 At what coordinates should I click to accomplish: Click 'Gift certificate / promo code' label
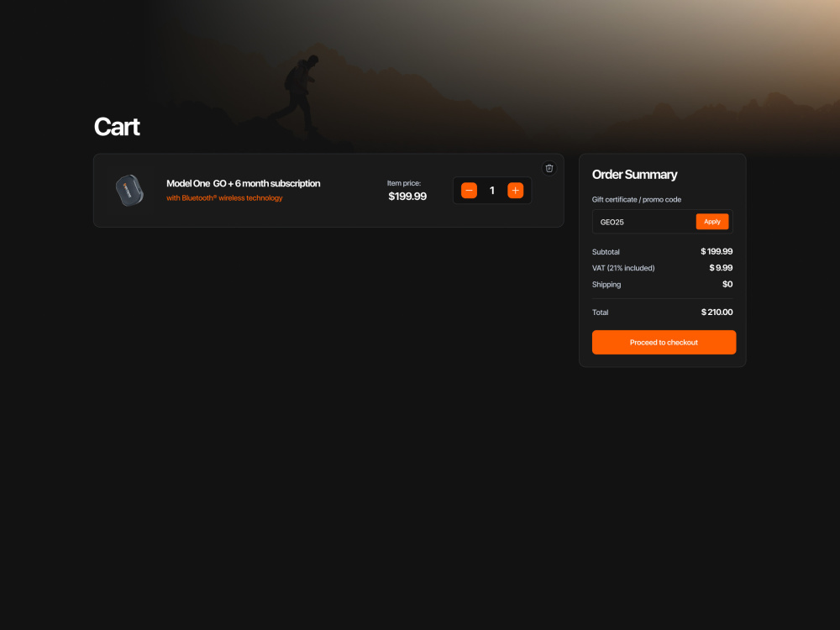tap(637, 199)
